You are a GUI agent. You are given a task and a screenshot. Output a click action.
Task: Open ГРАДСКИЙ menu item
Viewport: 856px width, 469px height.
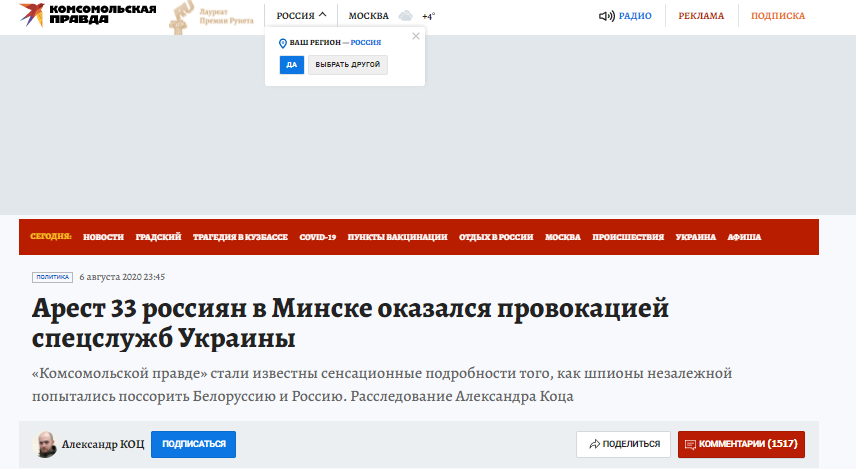(158, 237)
